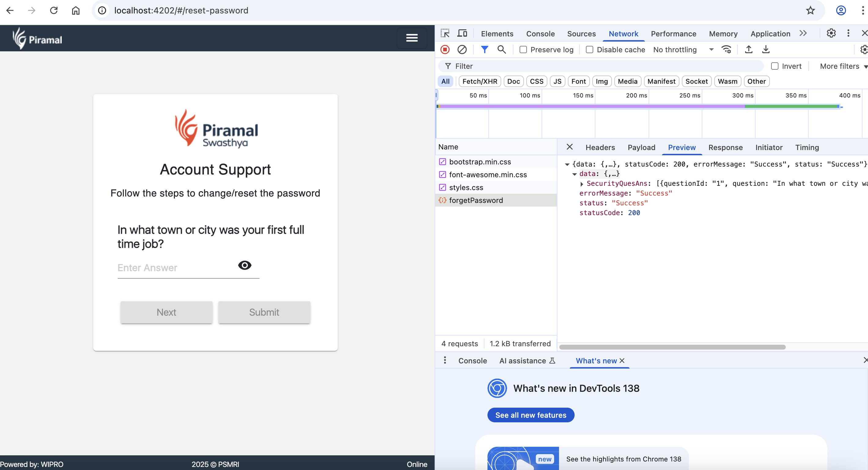Open the Sources tab

point(581,33)
